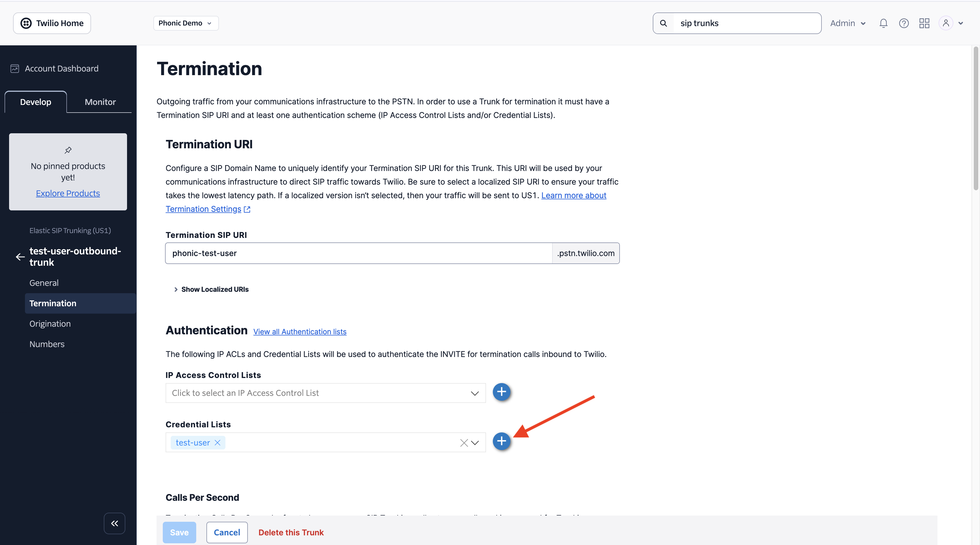Add new Credential List plus button

[501, 441]
